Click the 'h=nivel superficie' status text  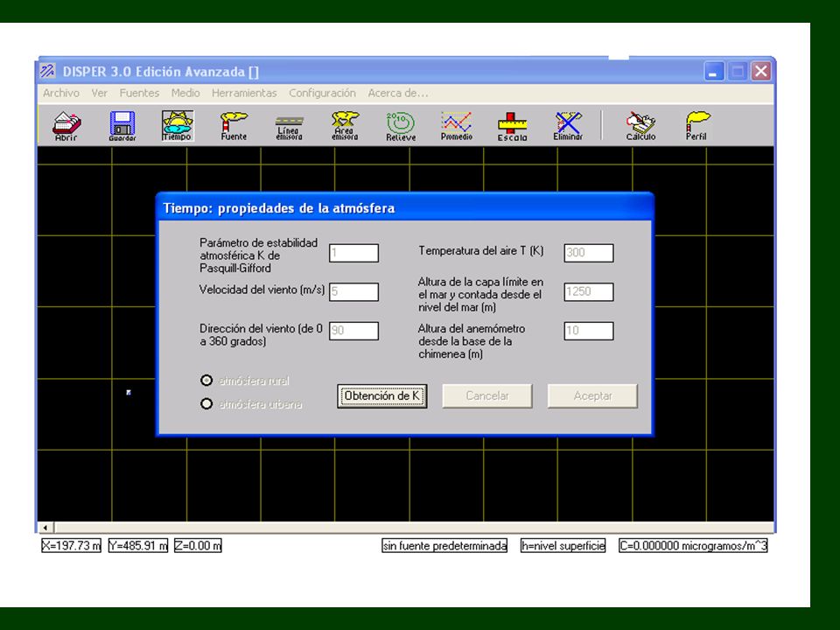pyautogui.click(x=563, y=545)
